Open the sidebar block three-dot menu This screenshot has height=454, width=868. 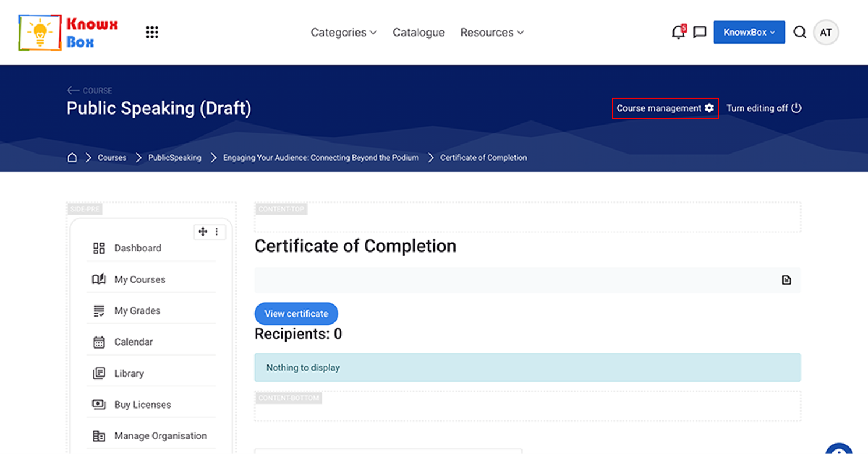tap(217, 232)
